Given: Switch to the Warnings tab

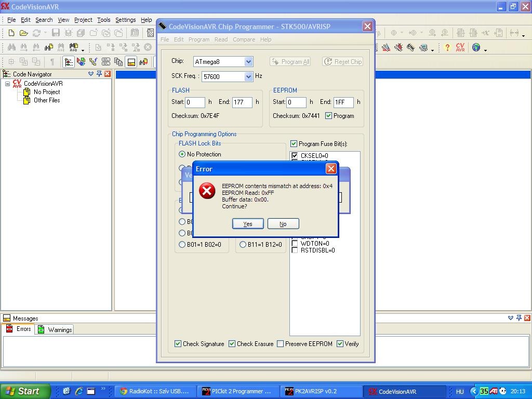Looking at the screenshot, I should (55, 329).
